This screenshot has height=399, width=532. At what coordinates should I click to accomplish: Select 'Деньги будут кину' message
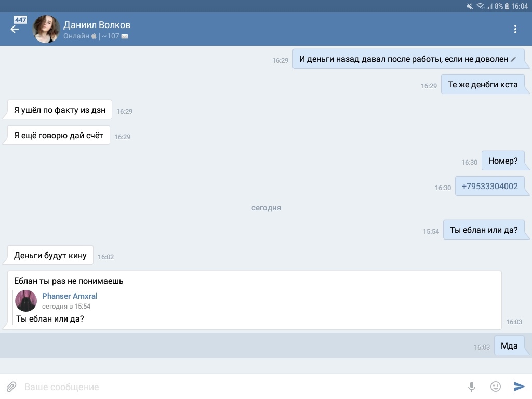(x=50, y=256)
